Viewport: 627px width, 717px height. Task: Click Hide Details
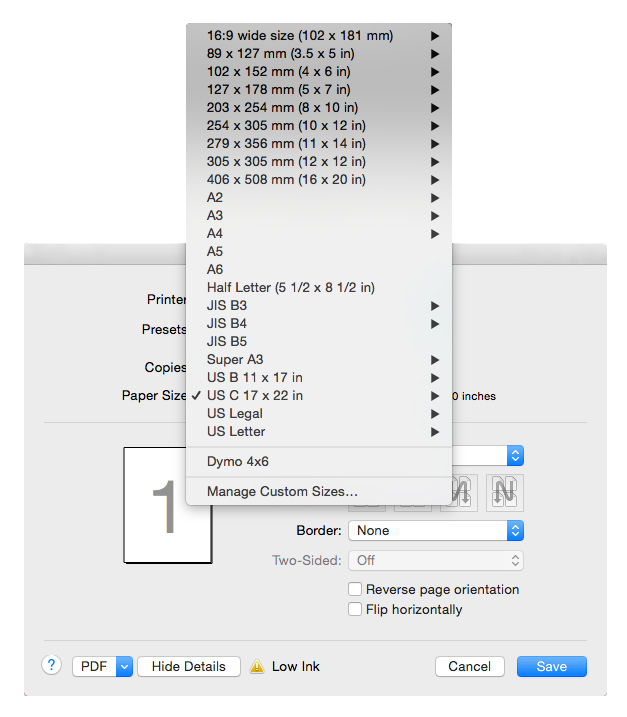tap(189, 667)
